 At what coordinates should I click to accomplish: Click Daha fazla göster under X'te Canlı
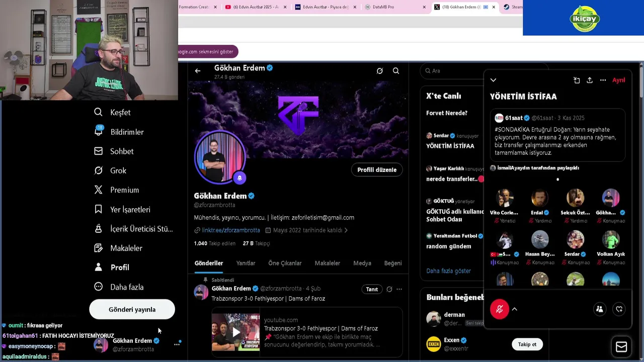[448, 270]
